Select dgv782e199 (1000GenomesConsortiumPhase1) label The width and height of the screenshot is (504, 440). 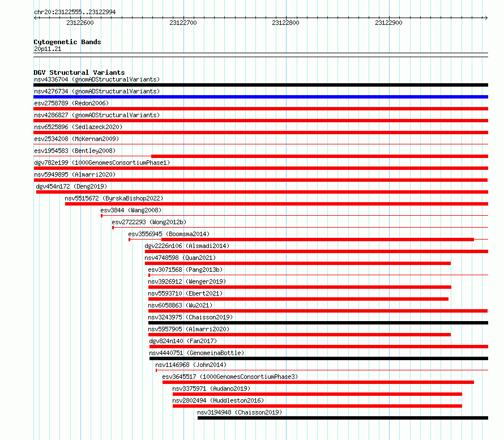point(102,163)
